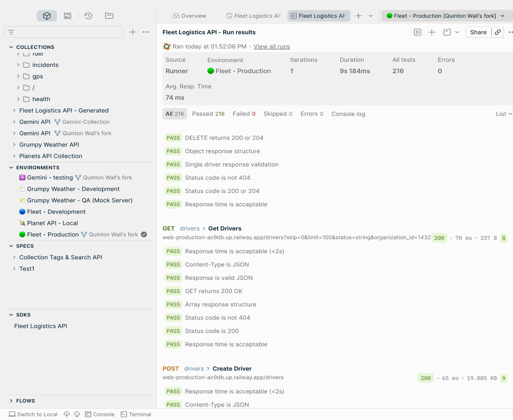
Task: Switch to the Overview tab
Action: 190,16
